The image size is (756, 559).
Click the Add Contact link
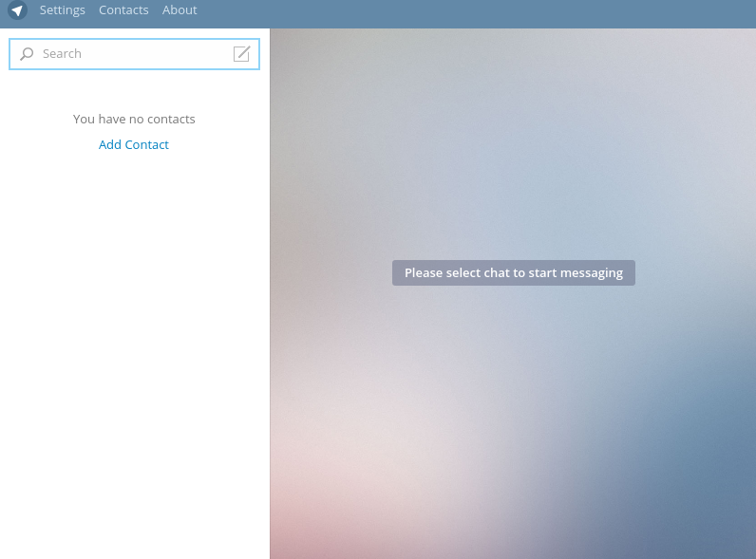point(134,145)
